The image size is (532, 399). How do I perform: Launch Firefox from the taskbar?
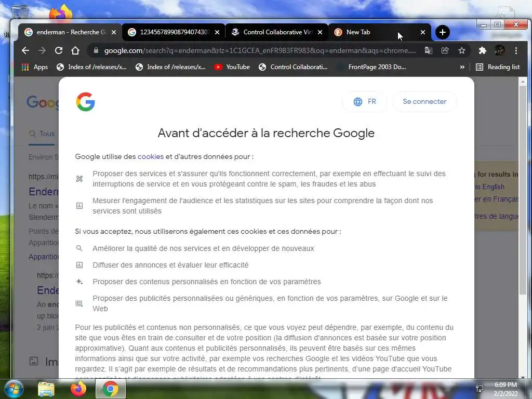coord(78,389)
